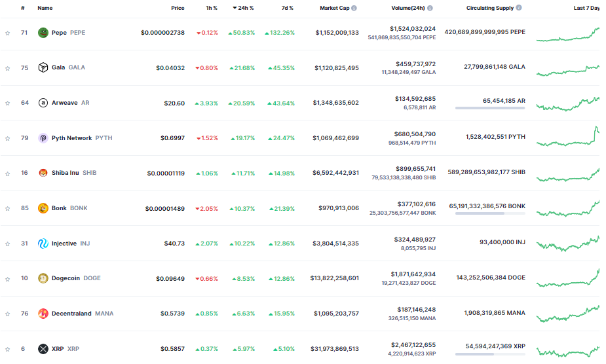Click the Decentraland logo
606x364 pixels.
pyautogui.click(x=43, y=314)
